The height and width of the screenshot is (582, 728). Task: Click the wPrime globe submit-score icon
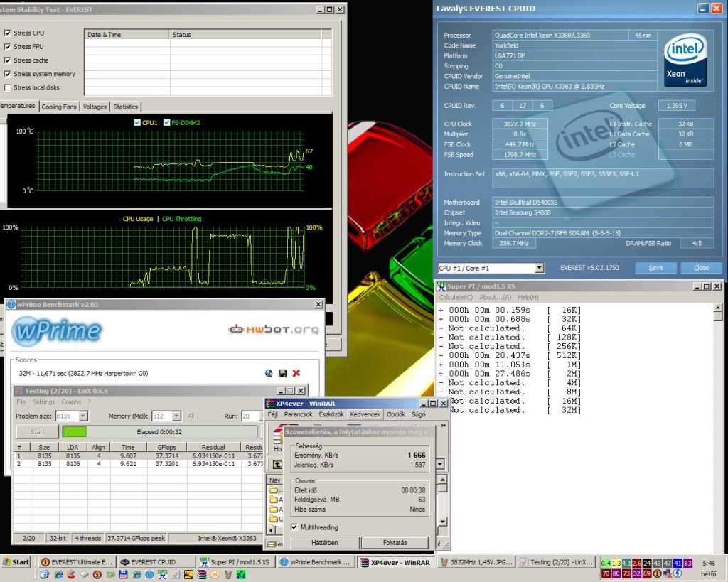click(269, 373)
